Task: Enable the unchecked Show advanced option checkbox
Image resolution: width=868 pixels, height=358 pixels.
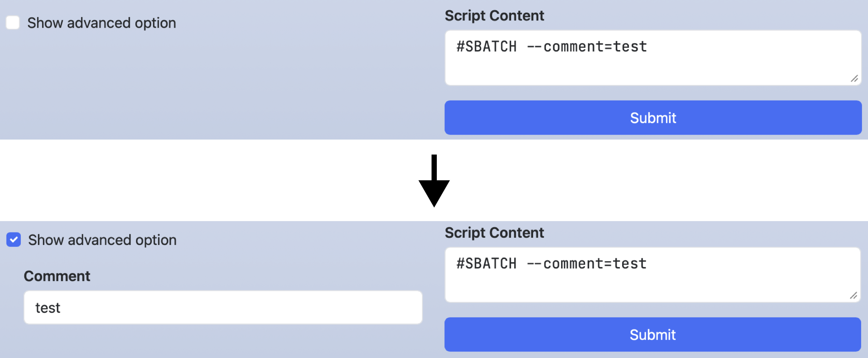Action: coord(13,23)
